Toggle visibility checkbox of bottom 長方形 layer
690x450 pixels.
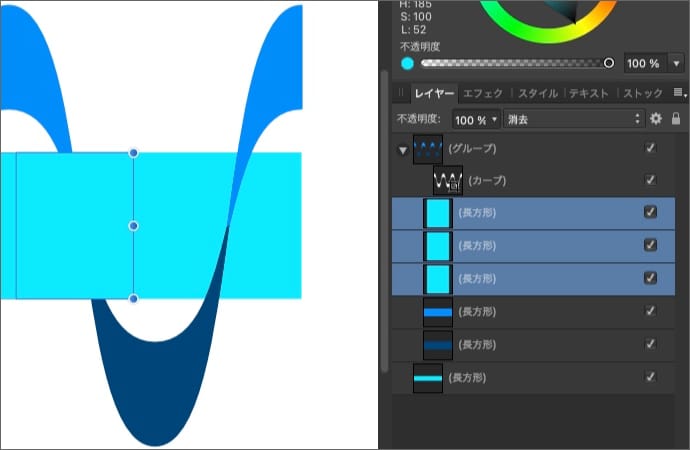(651, 377)
